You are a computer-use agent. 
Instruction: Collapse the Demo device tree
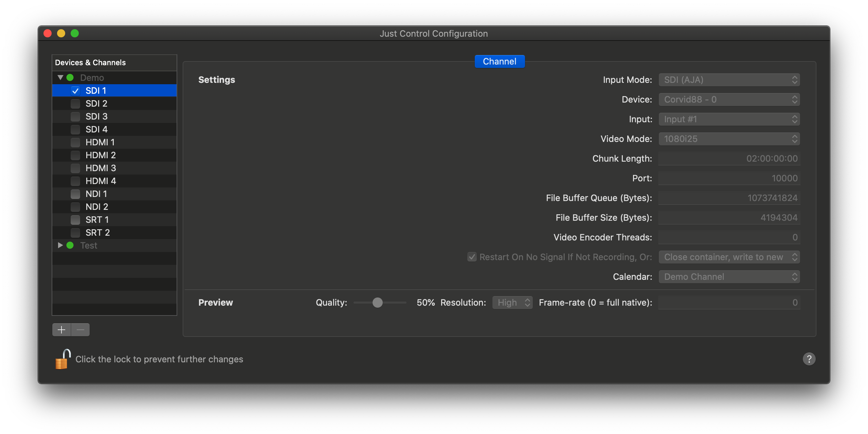[x=60, y=78]
